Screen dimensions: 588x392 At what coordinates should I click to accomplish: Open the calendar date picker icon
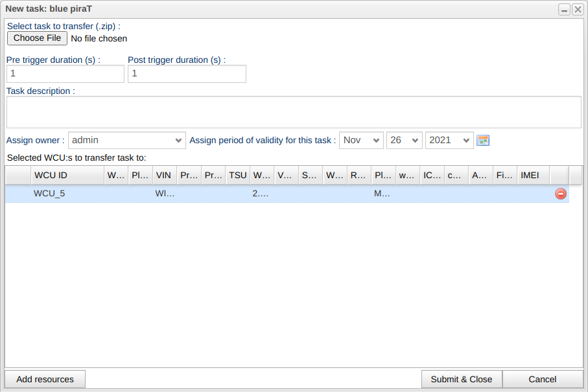(482, 140)
